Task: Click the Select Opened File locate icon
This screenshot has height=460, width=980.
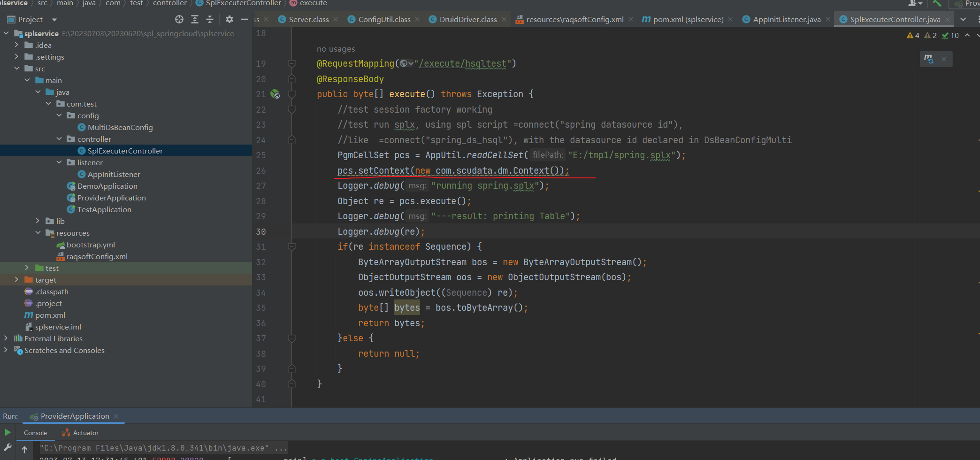Action: tap(179, 19)
